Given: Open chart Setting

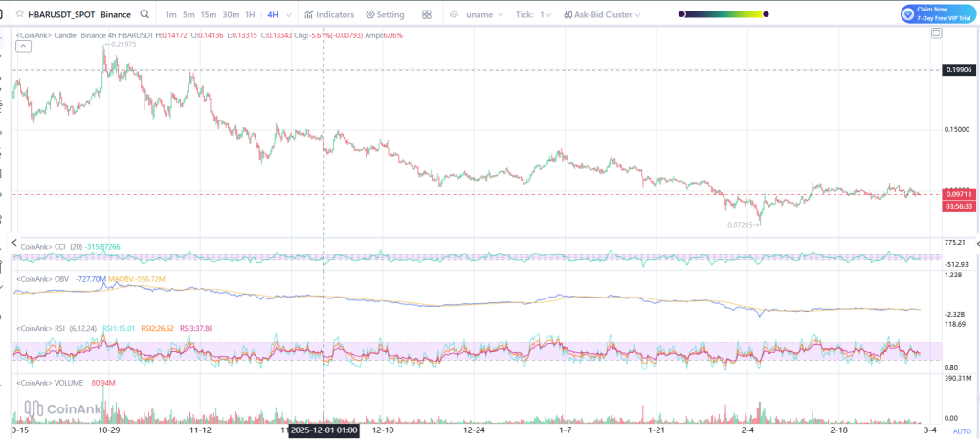Looking at the screenshot, I should point(385,14).
